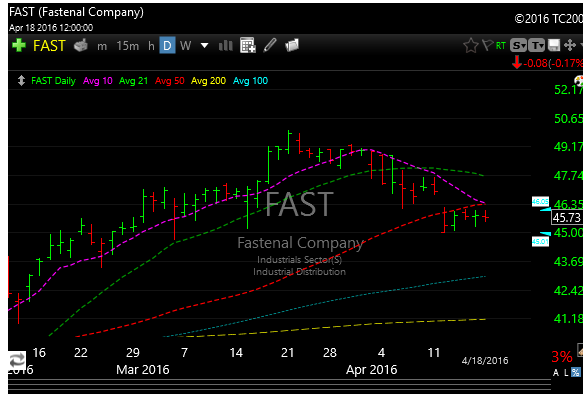The width and height of the screenshot is (583, 394).
Task: Switch to the 15m timeframe
Action: coord(128,46)
